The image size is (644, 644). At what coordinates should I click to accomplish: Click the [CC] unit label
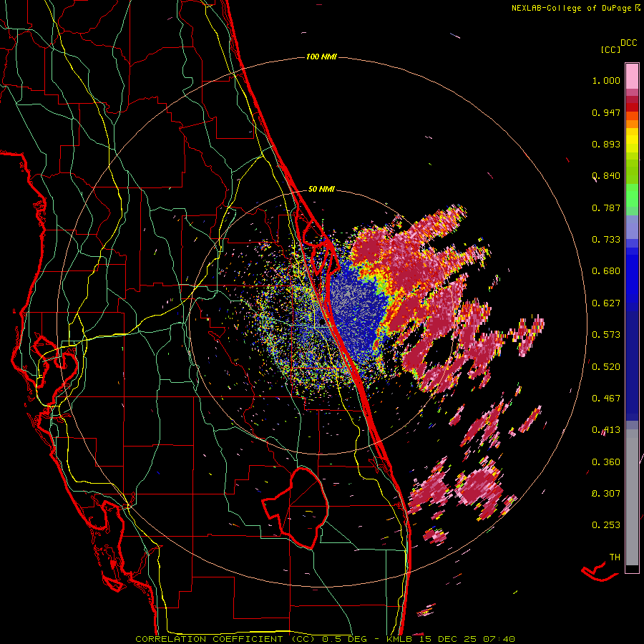coord(610,49)
